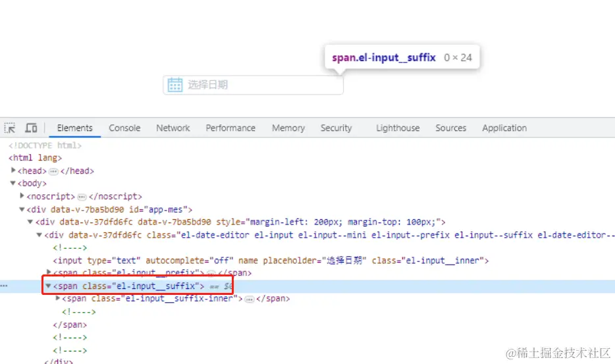Open the Application tab
Screen dimensions: 615x364
coord(504,128)
